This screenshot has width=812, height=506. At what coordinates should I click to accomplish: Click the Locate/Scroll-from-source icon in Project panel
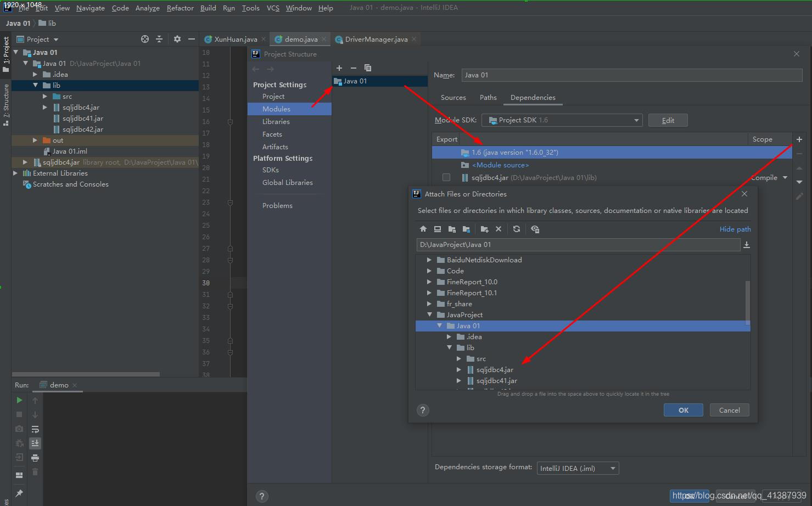(145, 39)
